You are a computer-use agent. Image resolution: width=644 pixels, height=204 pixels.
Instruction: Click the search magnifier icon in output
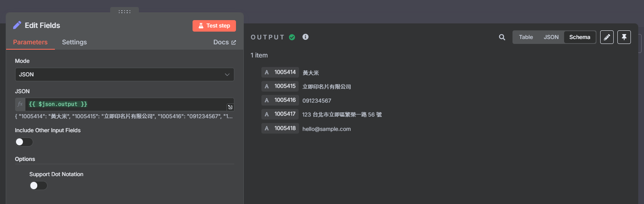(x=502, y=37)
